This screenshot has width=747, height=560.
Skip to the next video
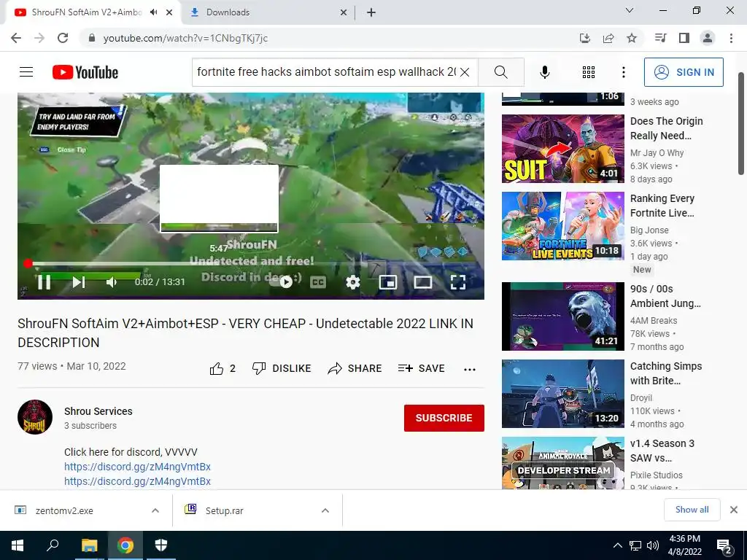[x=79, y=282]
